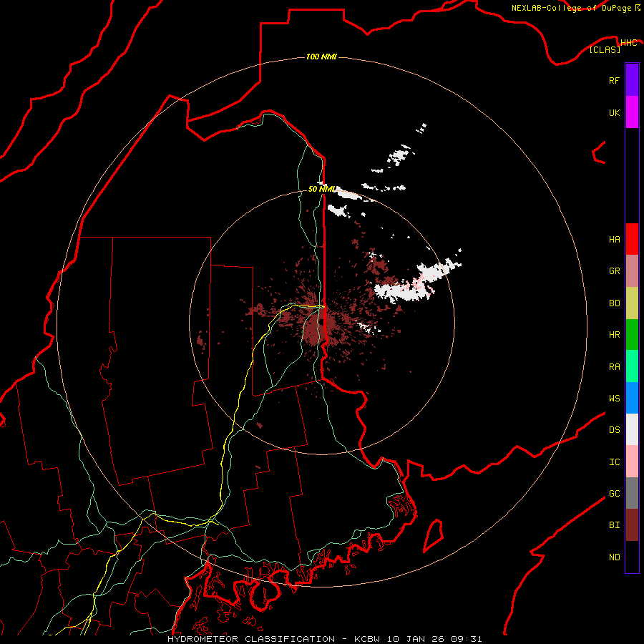
Task: Click the HR green legend swatch
Action: click(x=632, y=335)
